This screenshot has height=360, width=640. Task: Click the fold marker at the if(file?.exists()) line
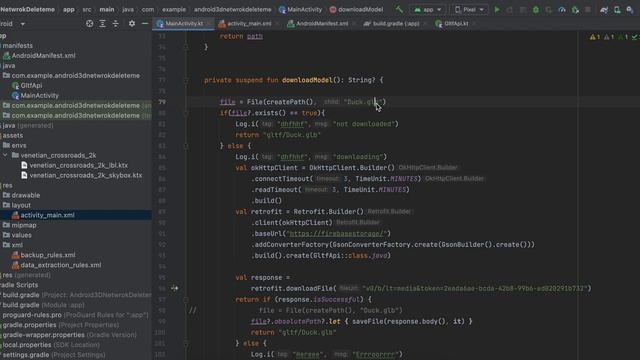click(186, 113)
